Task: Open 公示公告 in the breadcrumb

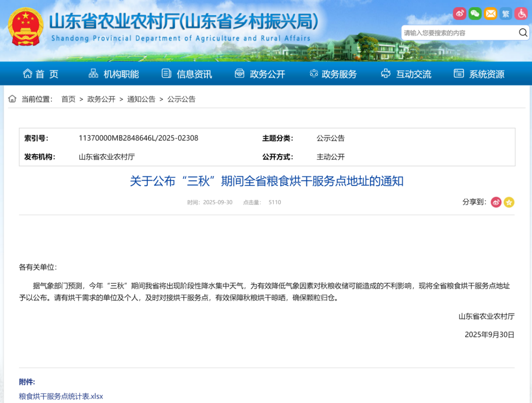Action: click(x=181, y=99)
